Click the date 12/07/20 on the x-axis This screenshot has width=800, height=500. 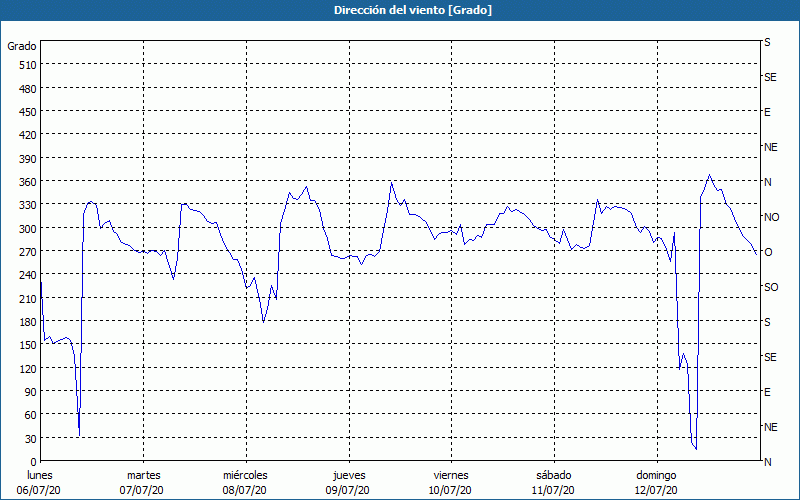pos(656,490)
